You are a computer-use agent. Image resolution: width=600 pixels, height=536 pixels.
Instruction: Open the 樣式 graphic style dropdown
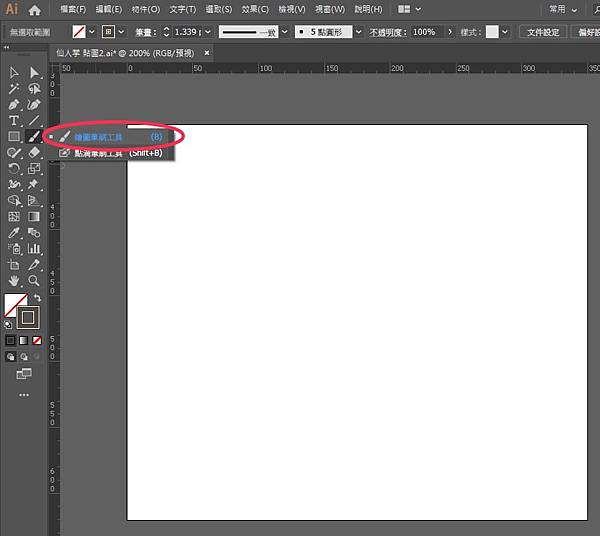(505, 32)
